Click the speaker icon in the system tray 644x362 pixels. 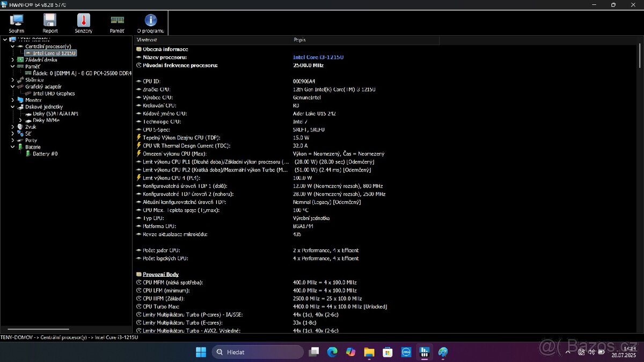pyautogui.click(x=591, y=352)
